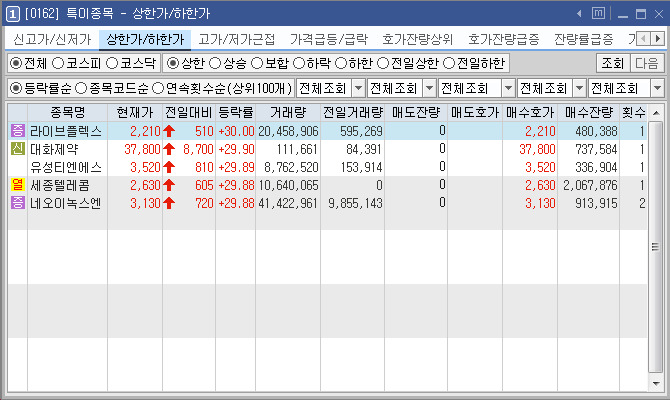Click the window number 1 icon in title bar

click(13, 14)
